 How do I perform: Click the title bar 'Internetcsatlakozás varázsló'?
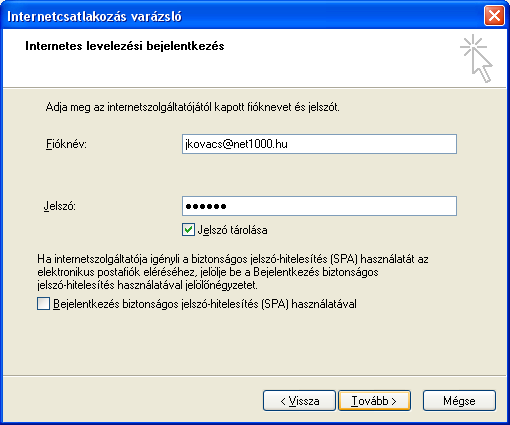pyautogui.click(x=94, y=16)
